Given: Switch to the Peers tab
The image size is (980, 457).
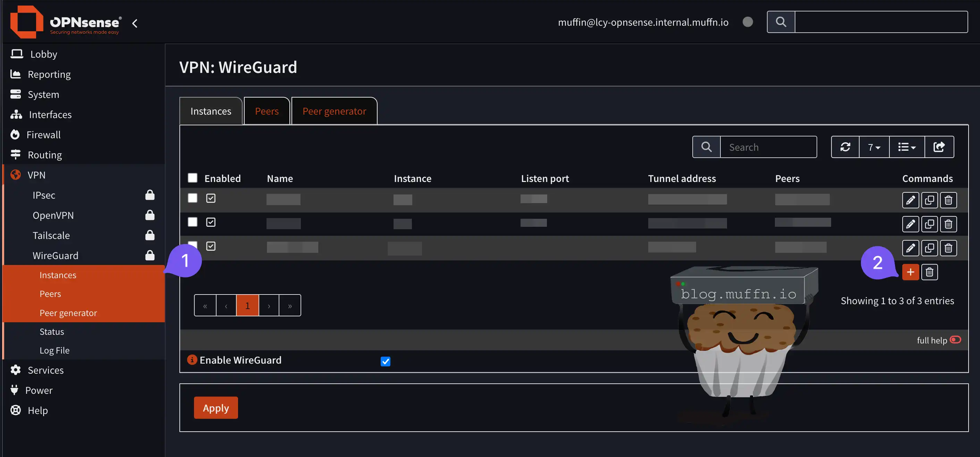Looking at the screenshot, I should (x=267, y=111).
